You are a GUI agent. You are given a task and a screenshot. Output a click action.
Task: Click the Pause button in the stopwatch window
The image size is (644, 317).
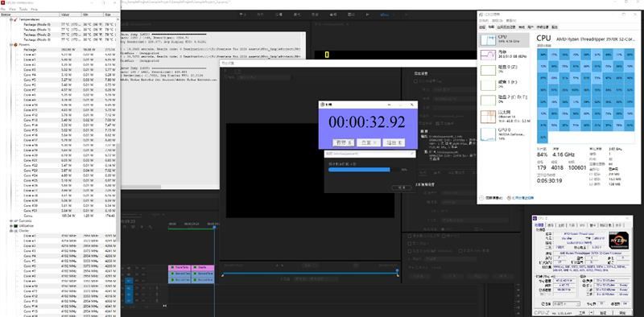344,142
